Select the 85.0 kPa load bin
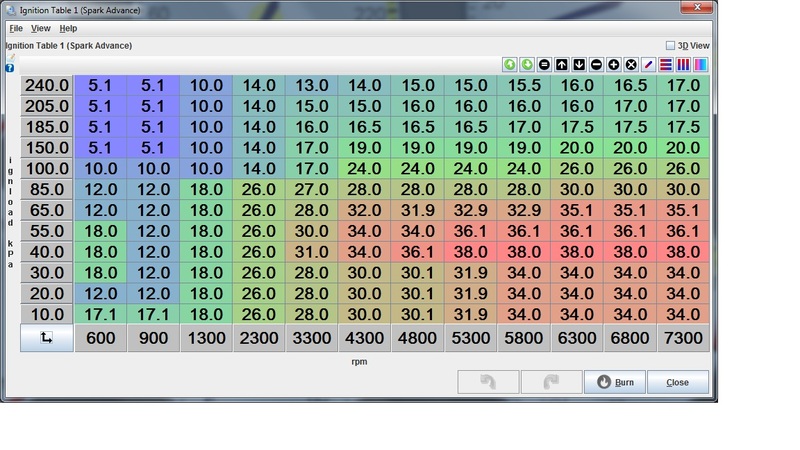Screen dimensions: 800x450 (x=46, y=189)
